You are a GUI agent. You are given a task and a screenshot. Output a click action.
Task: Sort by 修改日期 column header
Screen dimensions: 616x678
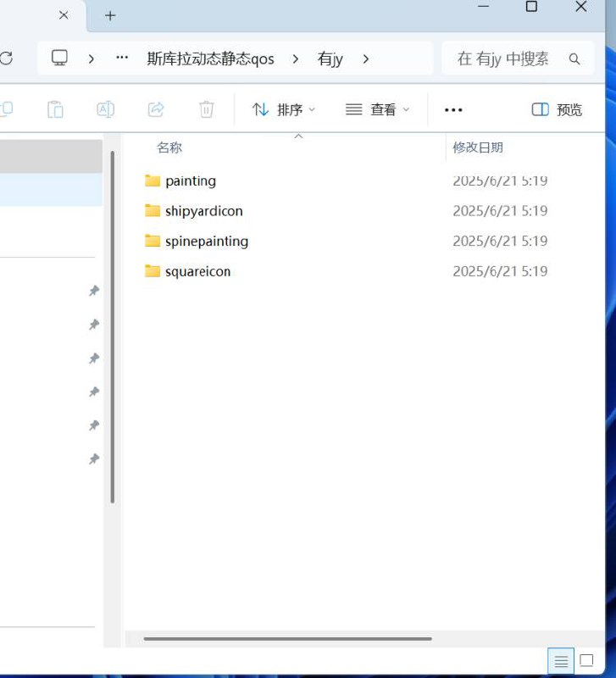pos(478,147)
